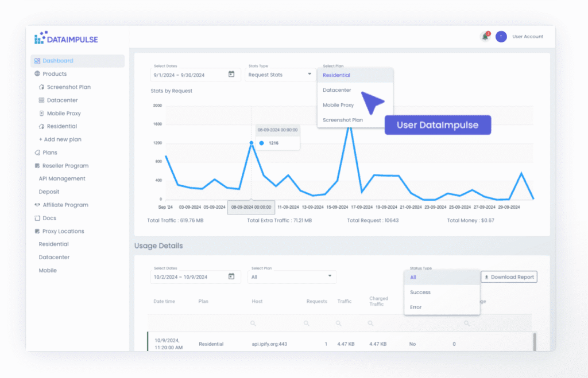Click the Plan column header
This screenshot has width=588, height=378.
click(x=203, y=301)
